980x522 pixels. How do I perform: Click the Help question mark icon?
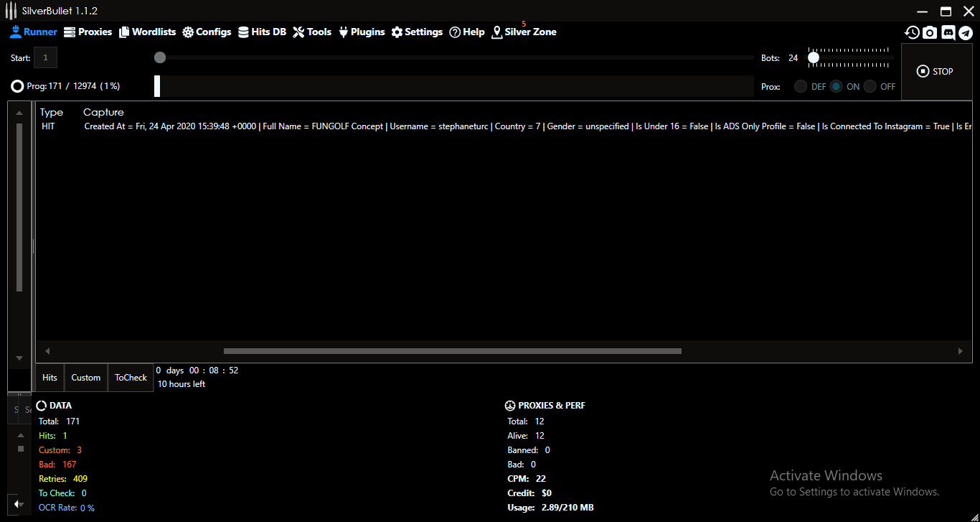click(x=455, y=32)
